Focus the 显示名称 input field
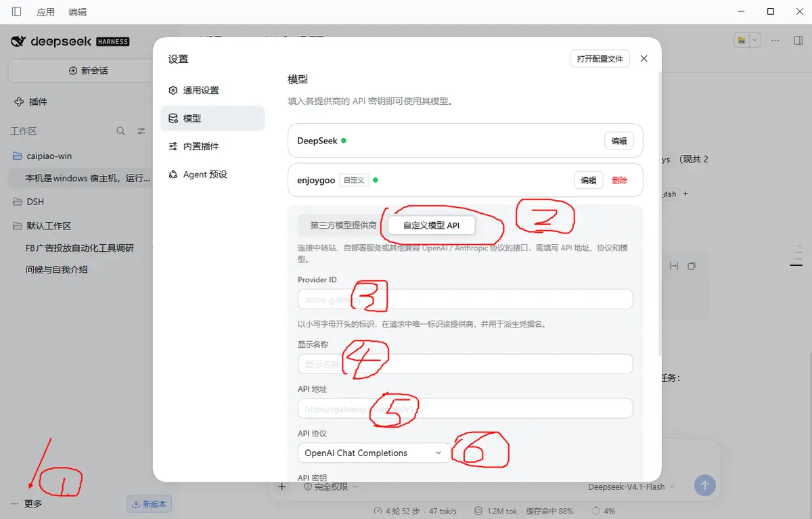The image size is (812, 519). pyautogui.click(x=465, y=364)
